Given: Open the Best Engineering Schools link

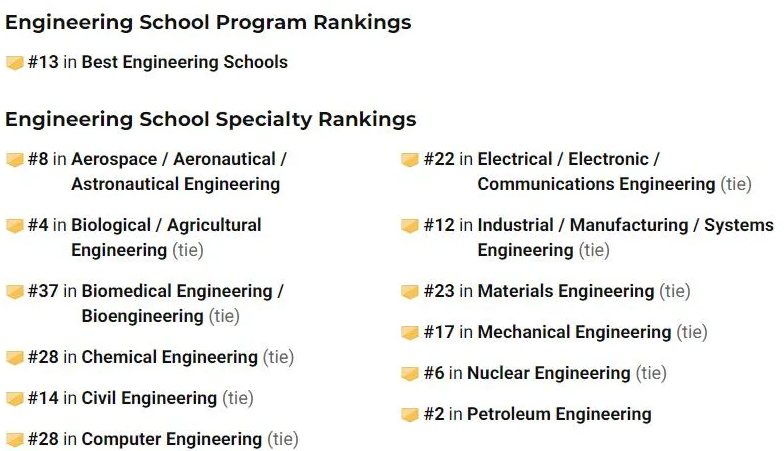Looking at the screenshot, I should pos(184,62).
